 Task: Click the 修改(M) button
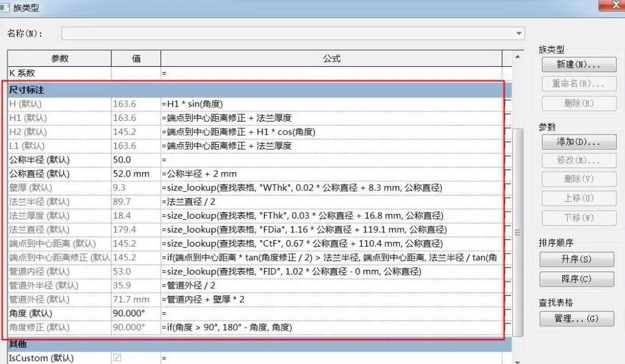point(578,160)
